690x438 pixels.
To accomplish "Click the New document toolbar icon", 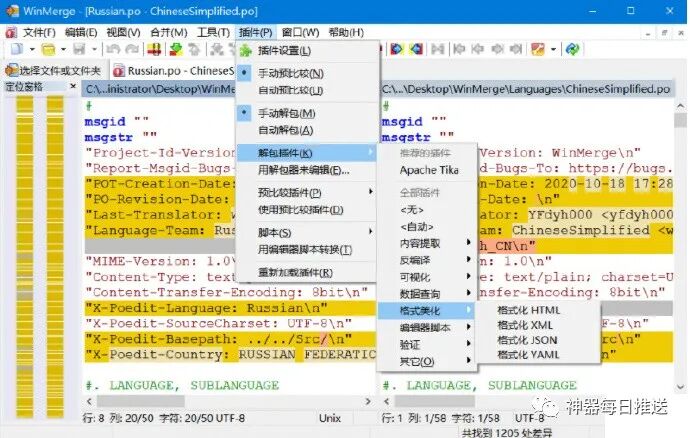I will tap(17, 49).
